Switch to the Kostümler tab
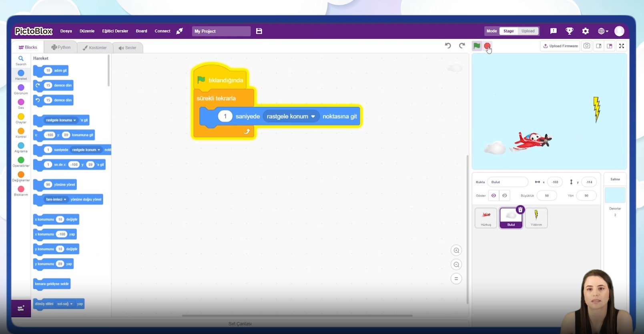The height and width of the screenshot is (334, 644). point(95,48)
